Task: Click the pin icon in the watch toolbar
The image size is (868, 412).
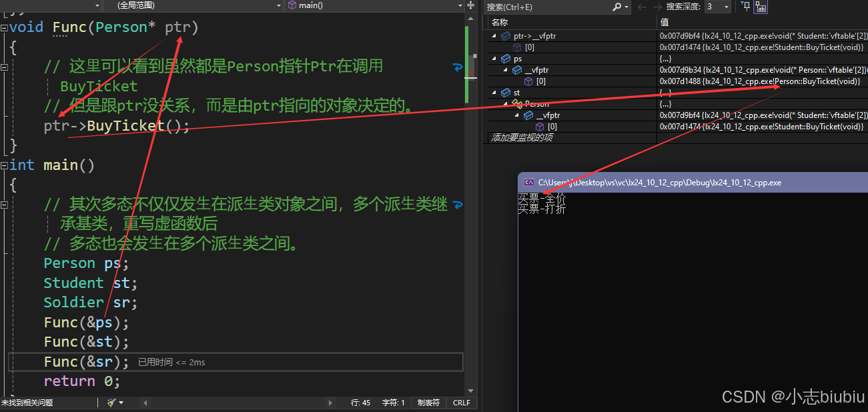Action: (x=746, y=7)
